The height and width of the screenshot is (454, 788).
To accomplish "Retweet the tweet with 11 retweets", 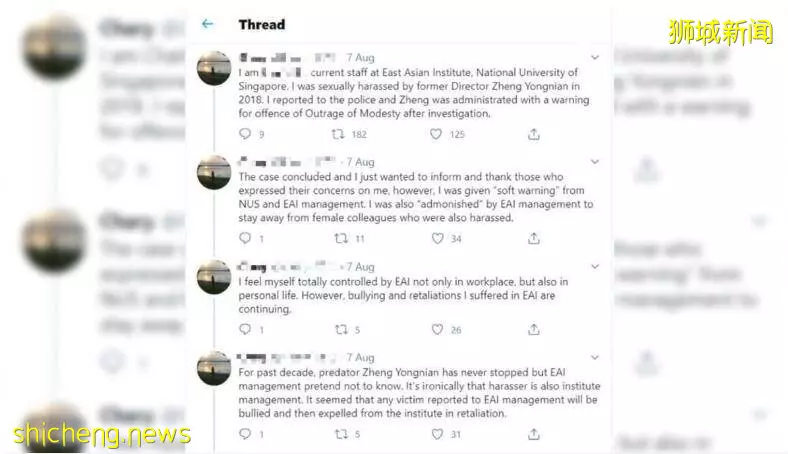I will [x=341, y=238].
